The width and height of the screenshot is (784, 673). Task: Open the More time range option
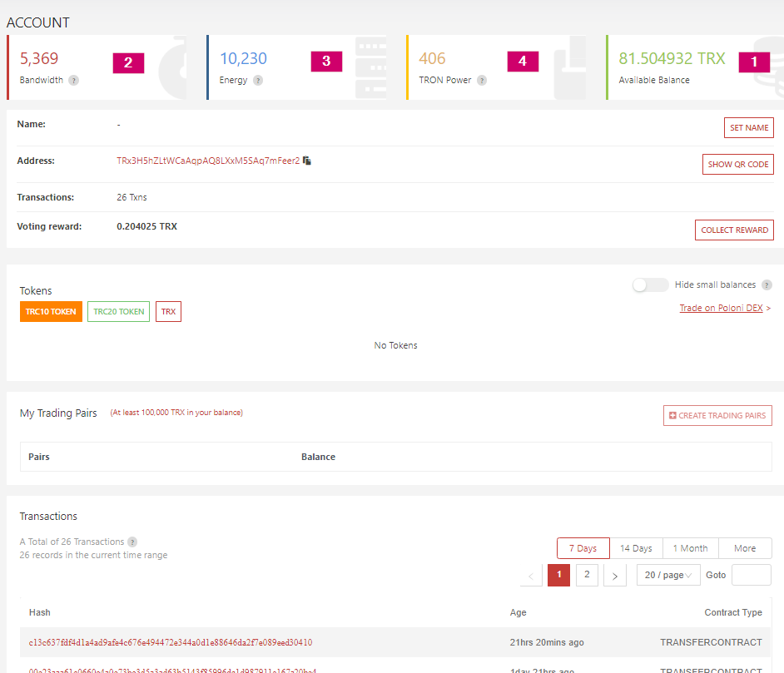click(x=745, y=548)
